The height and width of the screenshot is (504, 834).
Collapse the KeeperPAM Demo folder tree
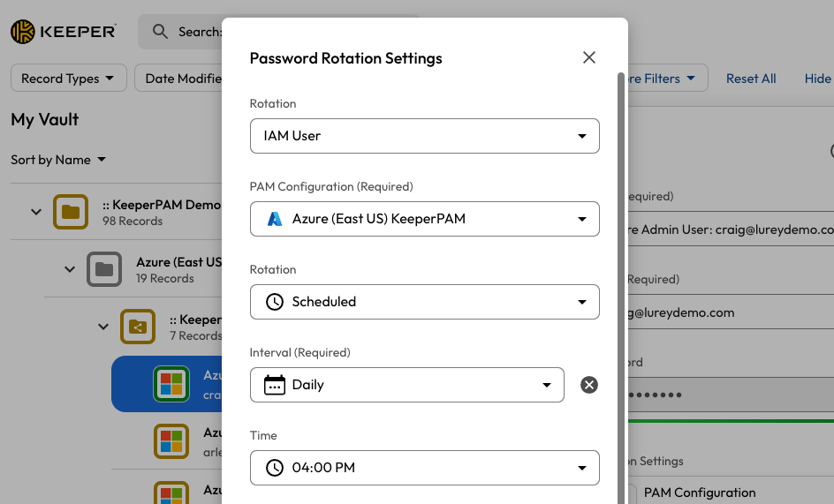point(36,212)
